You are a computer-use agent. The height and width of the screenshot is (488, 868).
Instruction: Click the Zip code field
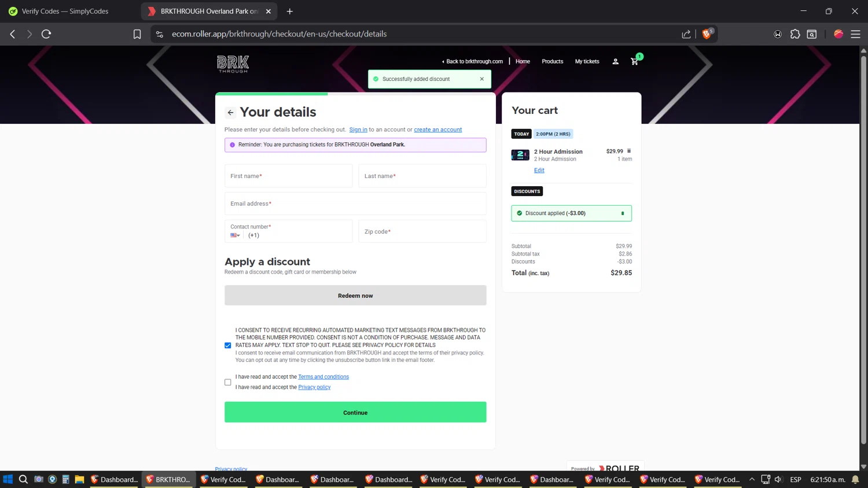(422, 231)
